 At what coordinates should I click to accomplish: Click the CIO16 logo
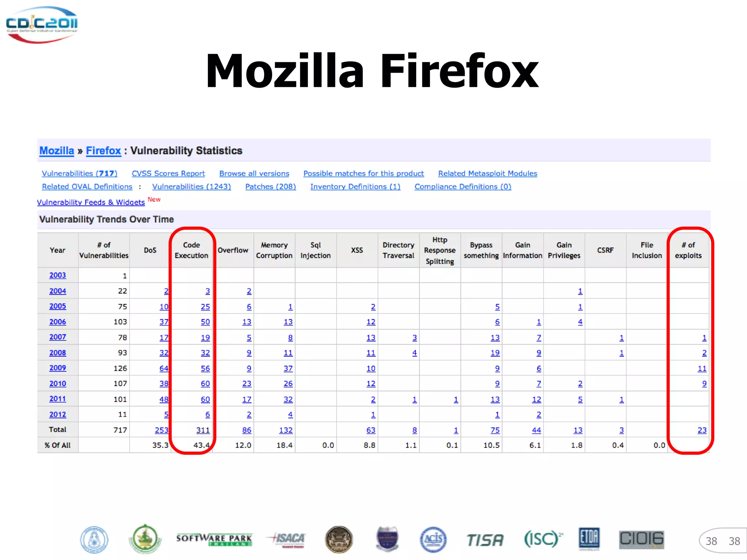click(642, 540)
